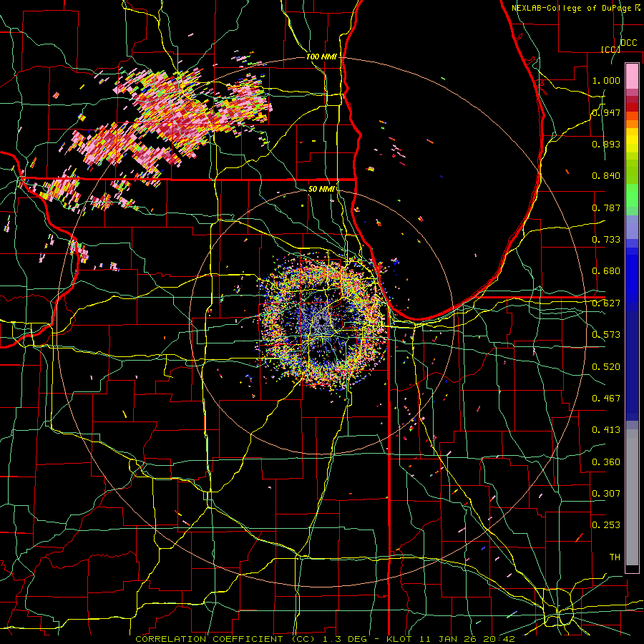Click the 0.520 scale value
This screenshot has width=644, height=644.
606,367
